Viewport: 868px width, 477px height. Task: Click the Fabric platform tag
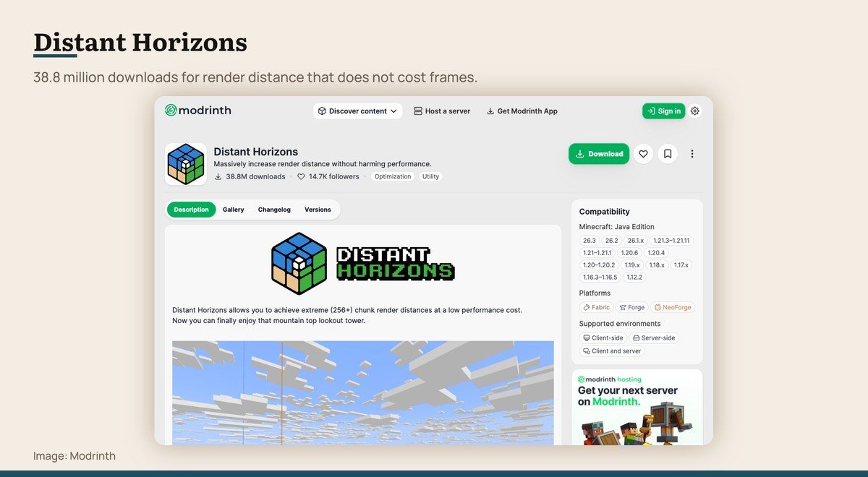(x=596, y=307)
